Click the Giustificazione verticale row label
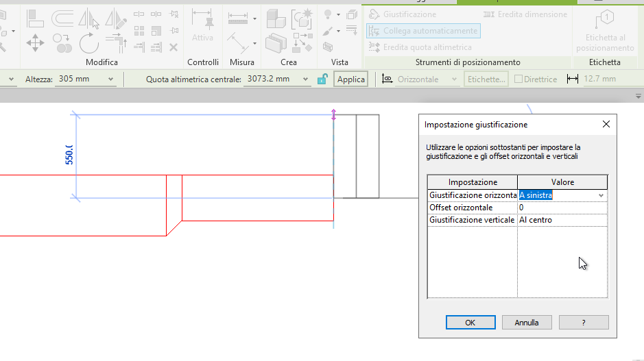The height and width of the screenshot is (361, 644). (472, 220)
